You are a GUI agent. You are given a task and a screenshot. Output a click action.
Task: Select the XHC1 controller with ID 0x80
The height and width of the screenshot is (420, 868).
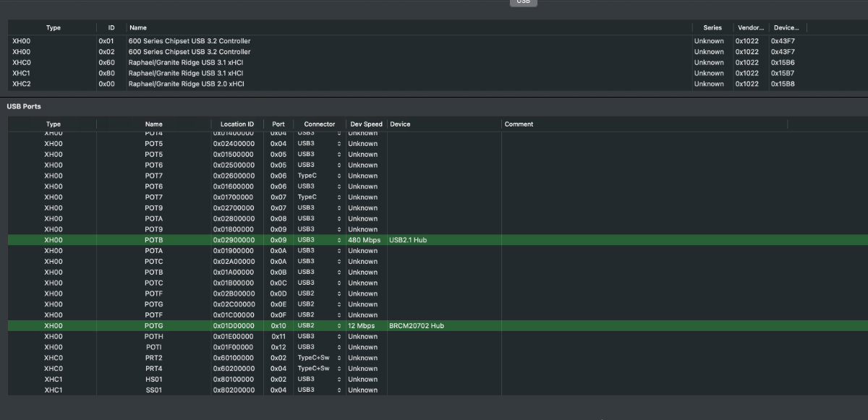(186, 73)
